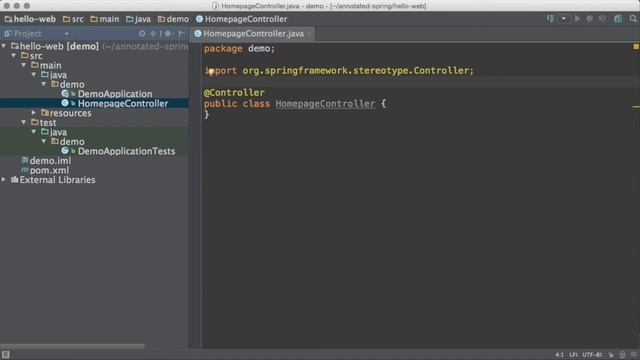Click the DemoApplicationTests class icon

[x=65, y=151]
